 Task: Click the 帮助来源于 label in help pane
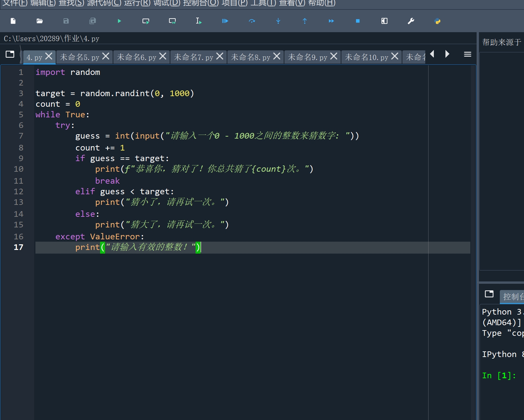pyautogui.click(x=501, y=42)
